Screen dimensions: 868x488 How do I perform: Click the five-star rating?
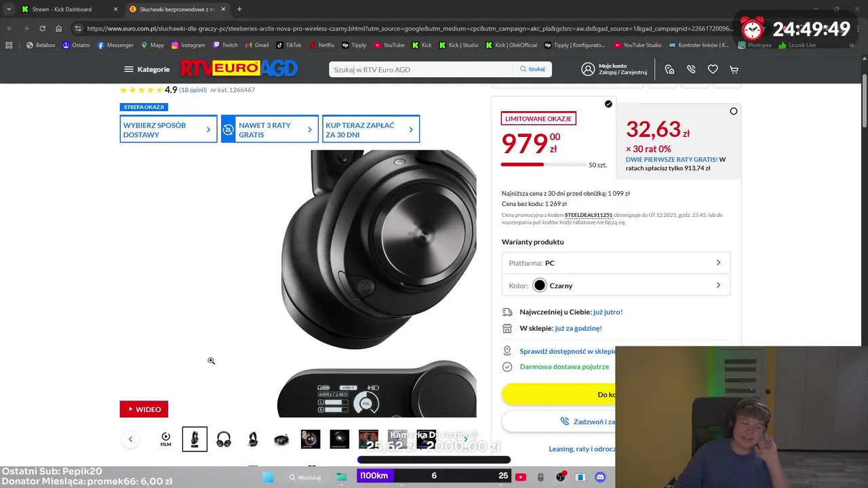(x=141, y=90)
